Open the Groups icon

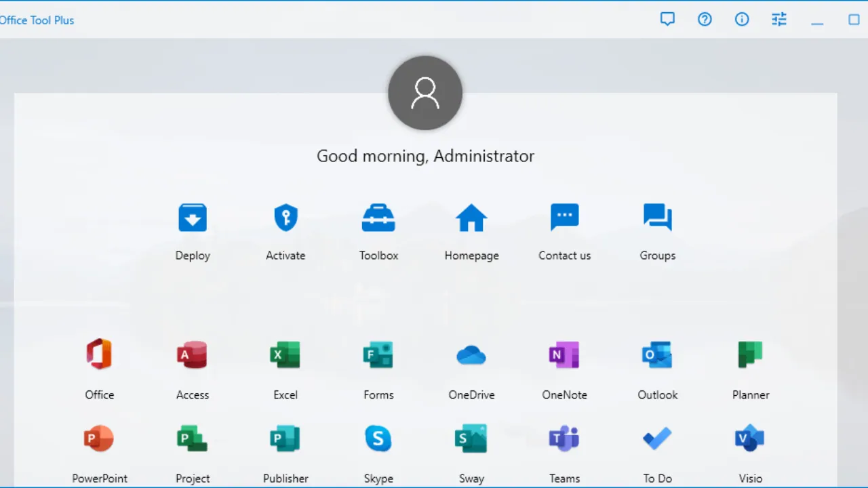click(657, 218)
